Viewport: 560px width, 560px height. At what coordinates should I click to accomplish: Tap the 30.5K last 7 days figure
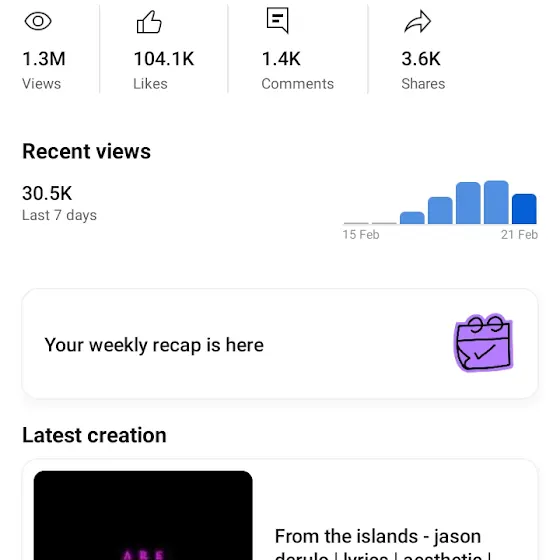click(47, 193)
